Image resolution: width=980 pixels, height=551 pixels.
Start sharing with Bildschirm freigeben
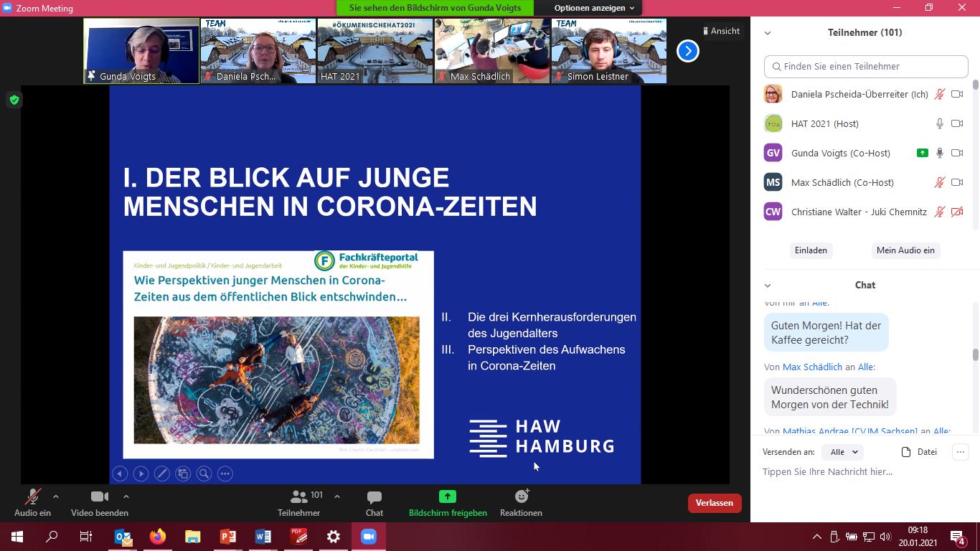448,503
